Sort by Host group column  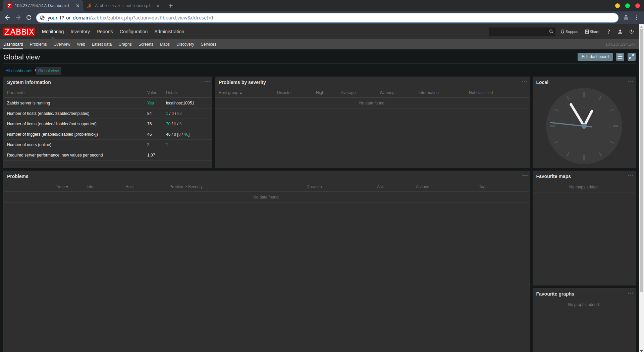pos(230,93)
